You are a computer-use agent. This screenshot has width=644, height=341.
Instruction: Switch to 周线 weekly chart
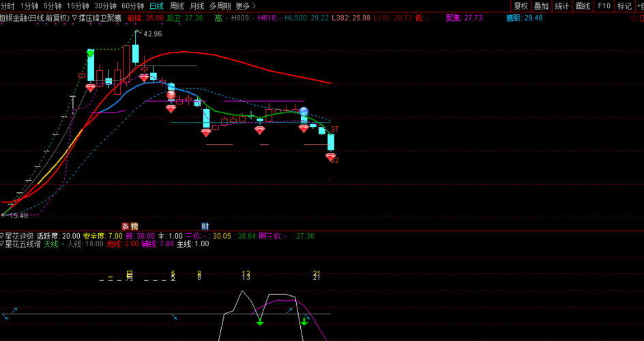(177, 6)
